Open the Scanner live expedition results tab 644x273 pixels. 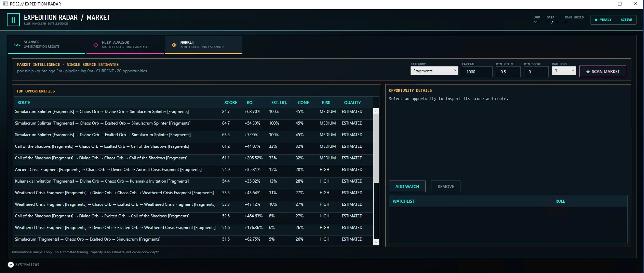tap(46, 44)
